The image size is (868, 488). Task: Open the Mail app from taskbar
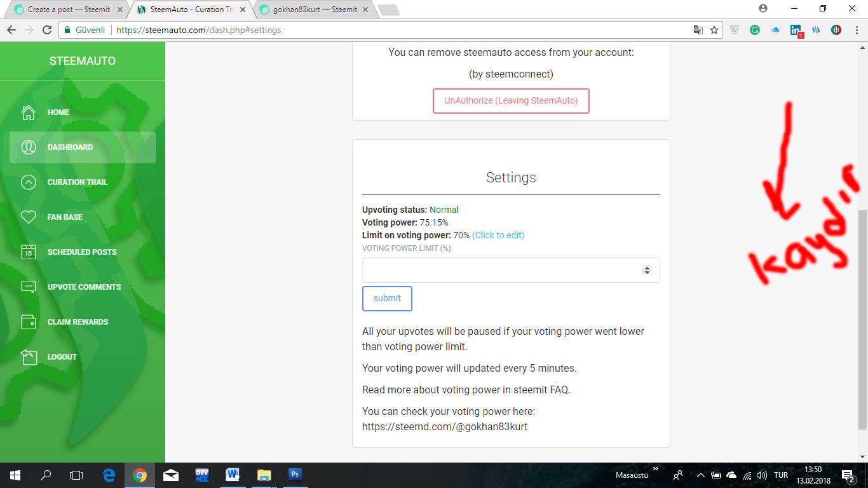point(171,475)
